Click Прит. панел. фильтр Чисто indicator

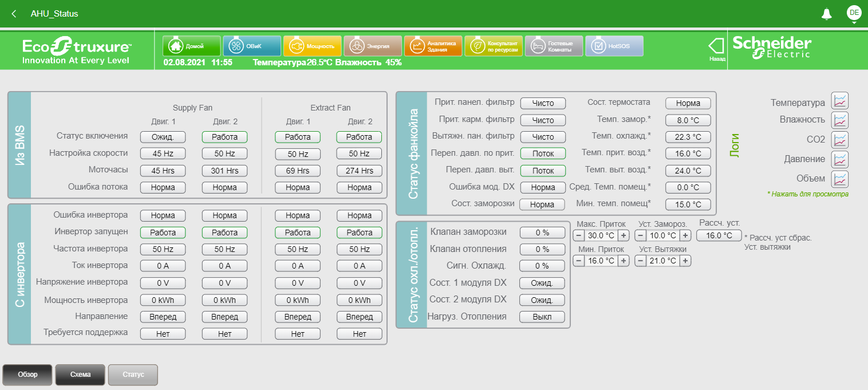click(543, 103)
